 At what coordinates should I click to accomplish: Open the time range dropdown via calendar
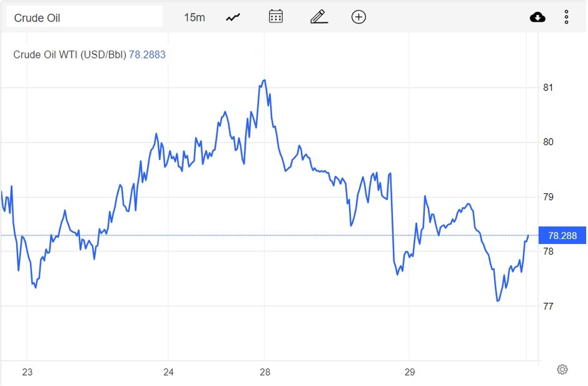[275, 17]
